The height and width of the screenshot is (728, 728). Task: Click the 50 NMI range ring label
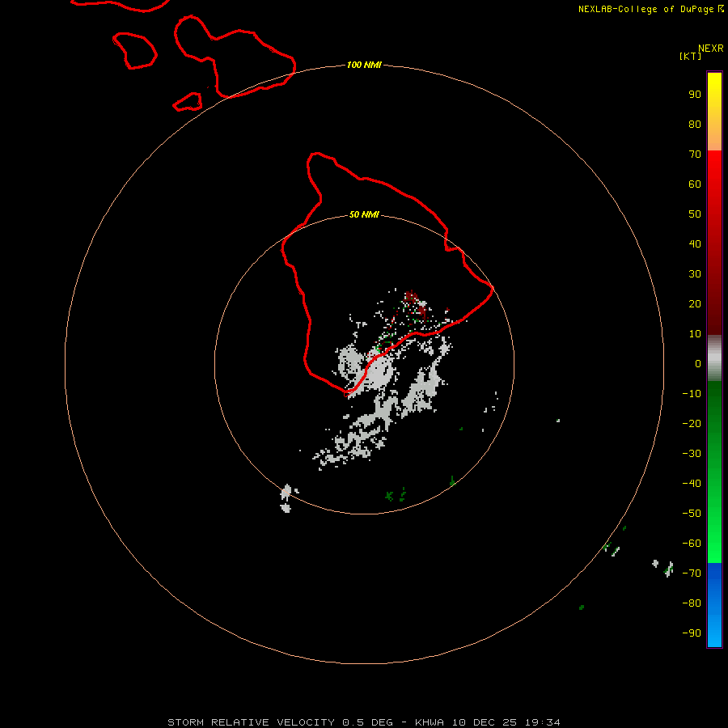point(364,214)
